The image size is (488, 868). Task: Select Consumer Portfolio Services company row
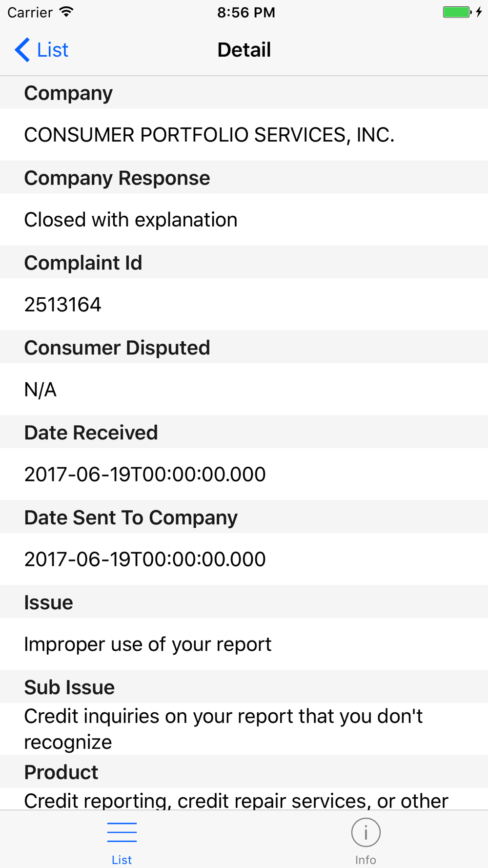click(244, 135)
